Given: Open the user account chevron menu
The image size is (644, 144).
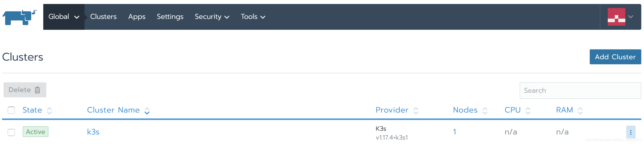Looking at the screenshot, I should 630,17.
